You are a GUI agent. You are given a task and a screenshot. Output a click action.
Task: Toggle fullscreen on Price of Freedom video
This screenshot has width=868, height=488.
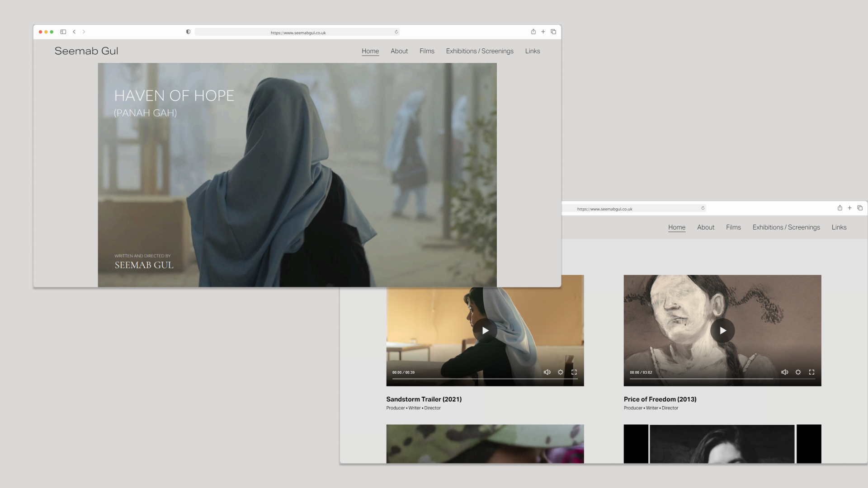click(x=811, y=372)
